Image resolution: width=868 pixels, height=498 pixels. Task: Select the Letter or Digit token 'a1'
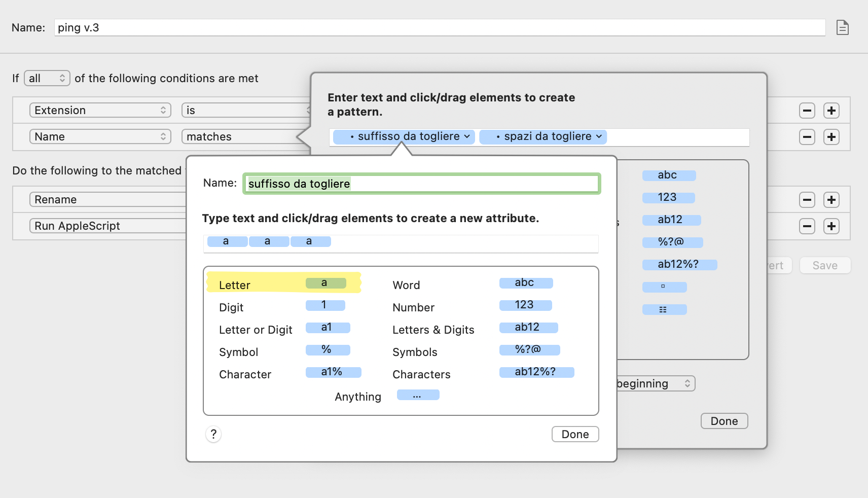[x=328, y=328]
